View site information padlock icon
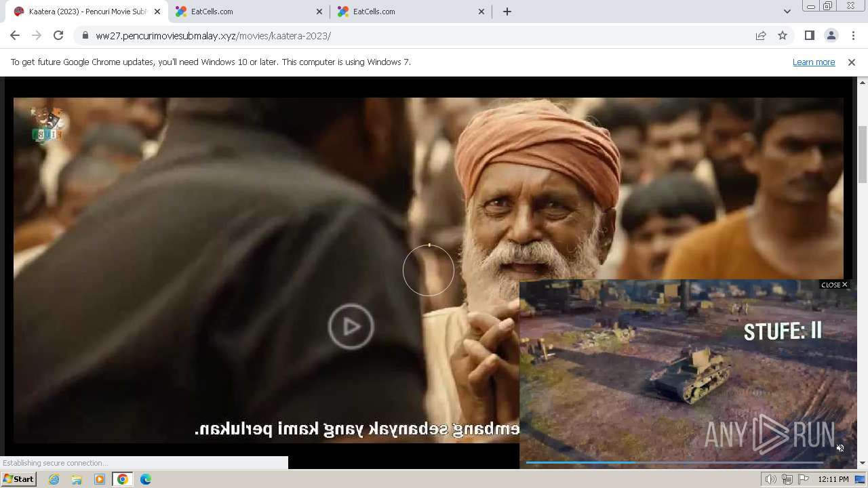Image resolution: width=868 pixels, height=488 pixels. coord(85,36)
